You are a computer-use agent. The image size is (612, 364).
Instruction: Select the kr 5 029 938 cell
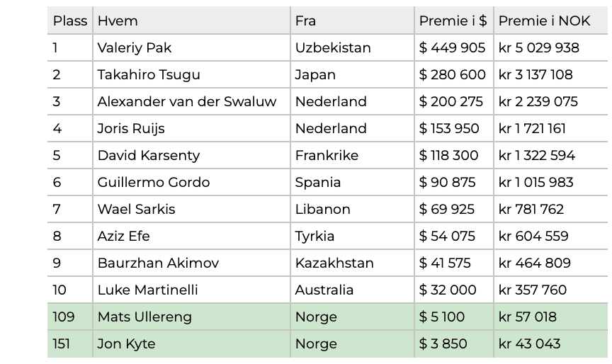tap(550, 47)
